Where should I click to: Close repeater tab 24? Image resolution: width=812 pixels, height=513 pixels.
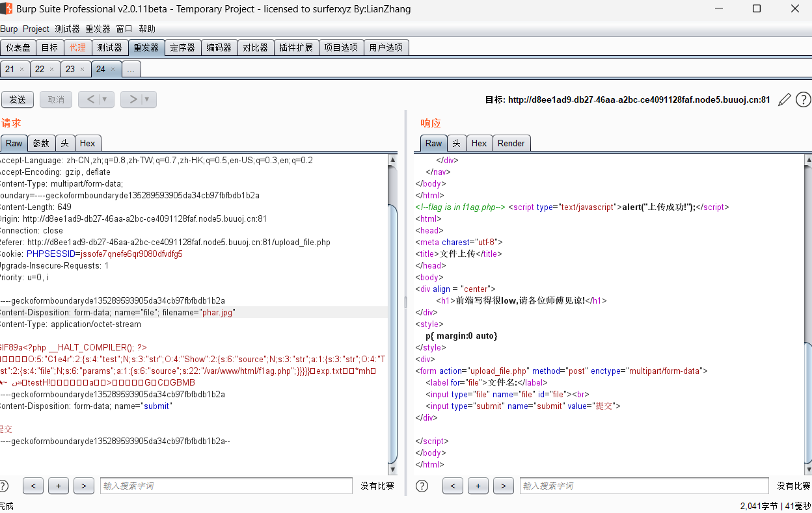113,69
